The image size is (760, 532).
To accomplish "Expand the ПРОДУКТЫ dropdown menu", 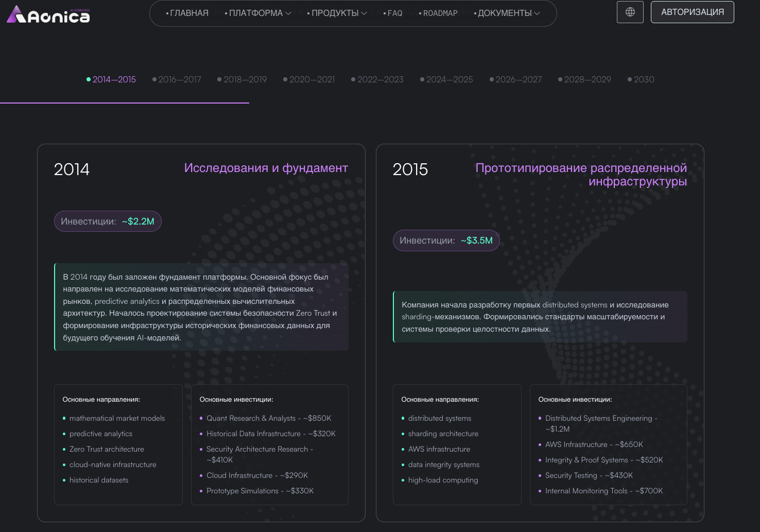I will point(337,13).
